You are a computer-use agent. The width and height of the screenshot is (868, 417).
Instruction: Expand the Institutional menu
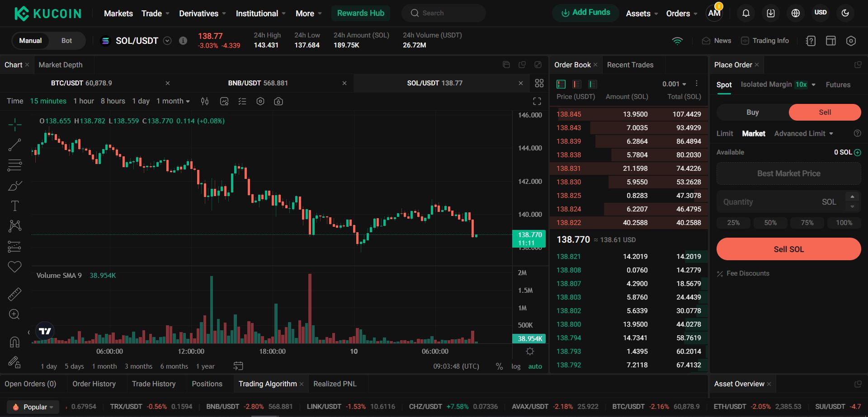pos(261,14)
